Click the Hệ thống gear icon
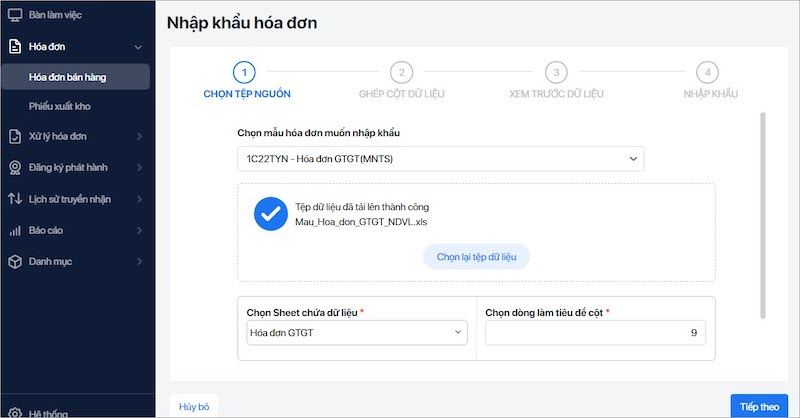The image size is (800, 418). (x=15, y=412)
